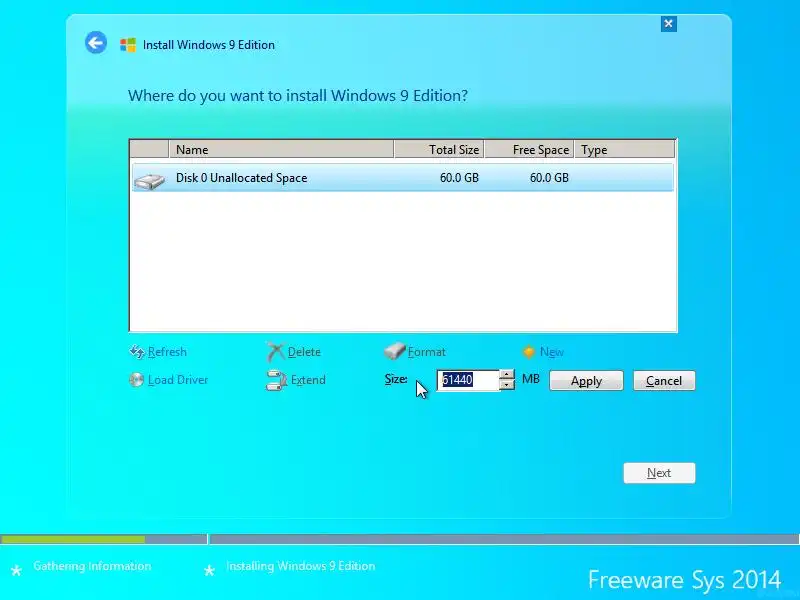Sort by the Type column header
Viewport: 800px width, 600px height.
[x=624, y=149]
